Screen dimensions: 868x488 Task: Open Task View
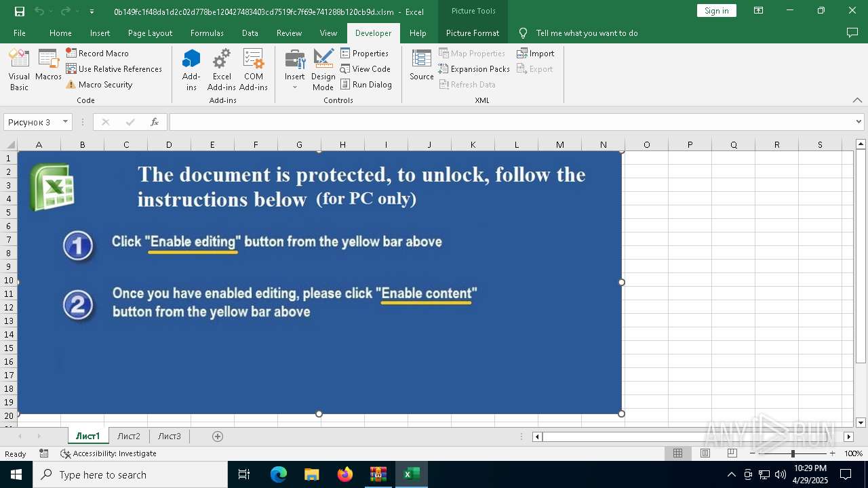tap(244, 474)
